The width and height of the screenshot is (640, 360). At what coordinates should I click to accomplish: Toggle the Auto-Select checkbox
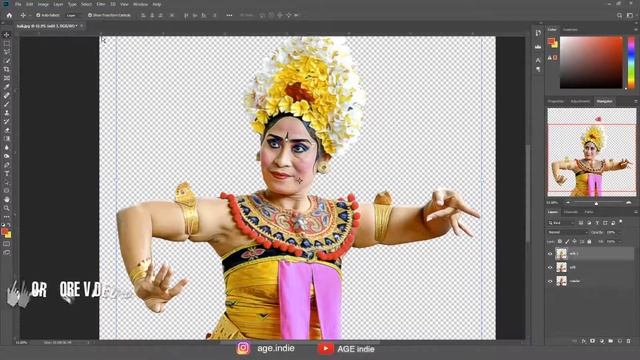coord(38,15)
